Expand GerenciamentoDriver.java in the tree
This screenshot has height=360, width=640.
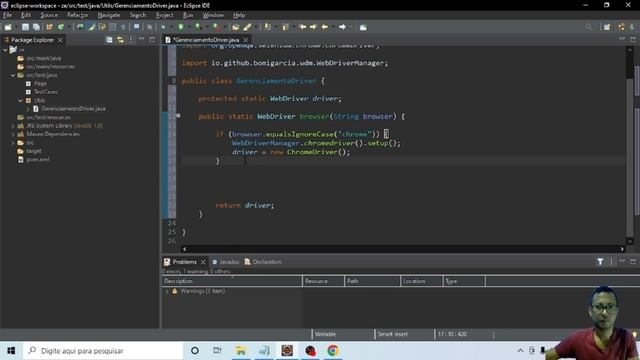(28, 109)
